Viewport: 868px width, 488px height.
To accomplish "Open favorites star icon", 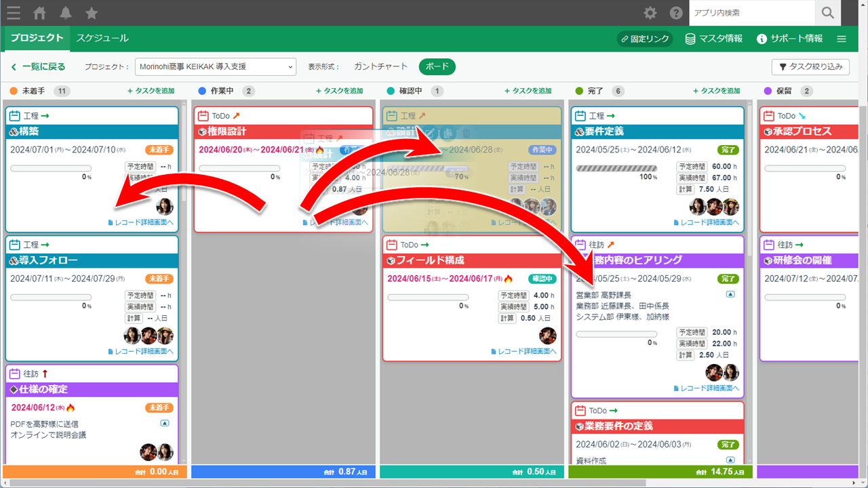I will point(92,13).
